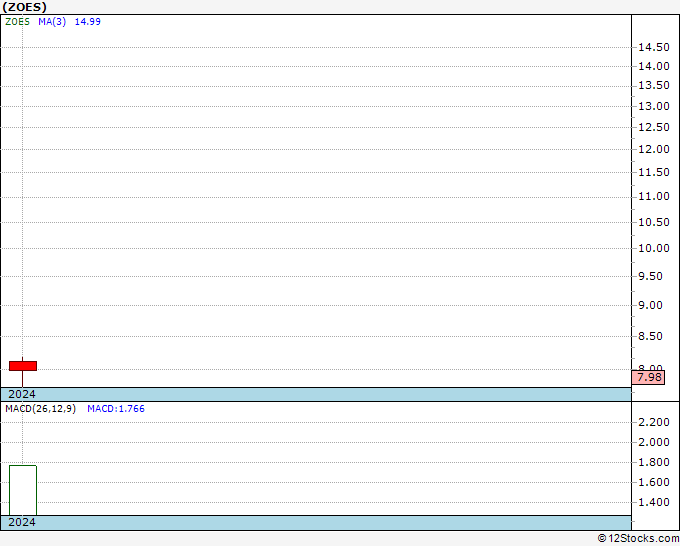Click the 14.00 price axis label
This screenshot has width=680, height=546.
(654, 66)
